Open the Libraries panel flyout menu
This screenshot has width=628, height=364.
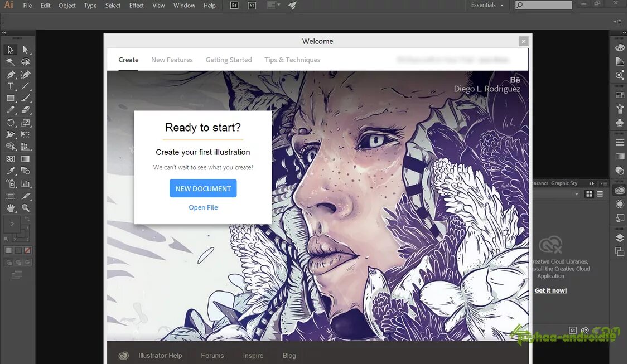[x=603, y=183]
